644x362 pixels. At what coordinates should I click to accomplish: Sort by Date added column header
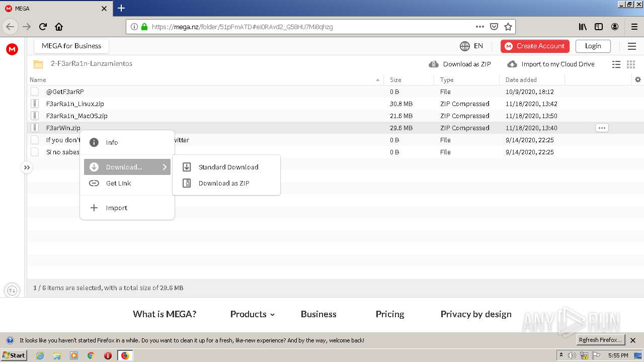pyautogui.click(x=521, y=79)
